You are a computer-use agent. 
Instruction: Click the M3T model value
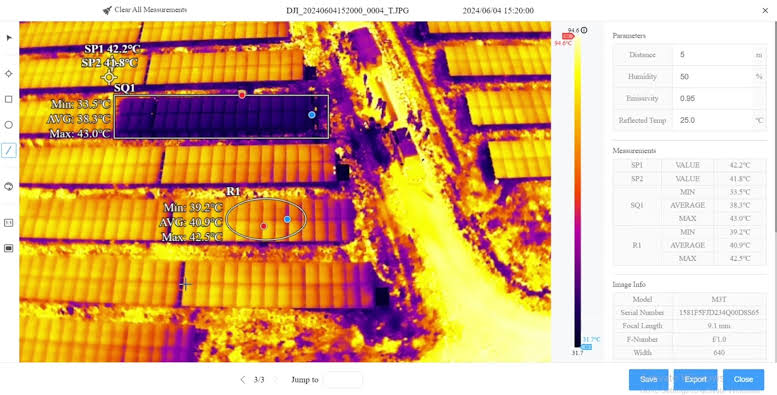coord(719,299)
